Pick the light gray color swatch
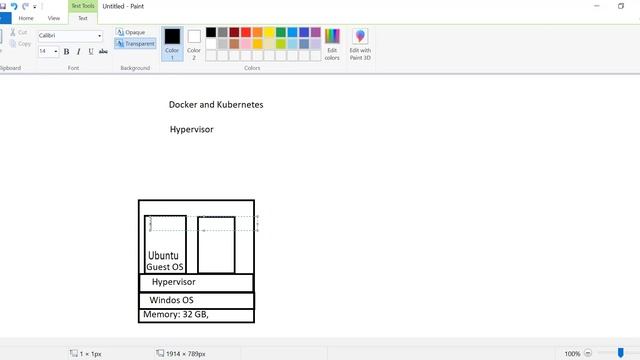Screen dimensions: 640x360 222,44
